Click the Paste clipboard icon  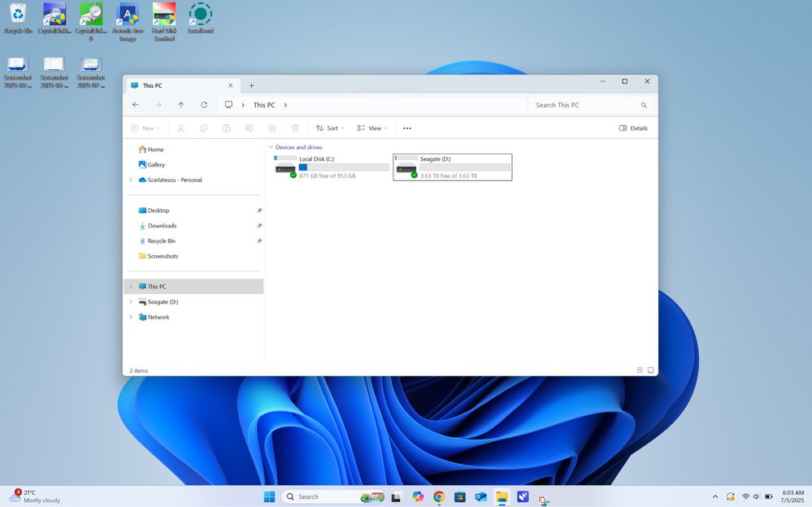[226, 128]
